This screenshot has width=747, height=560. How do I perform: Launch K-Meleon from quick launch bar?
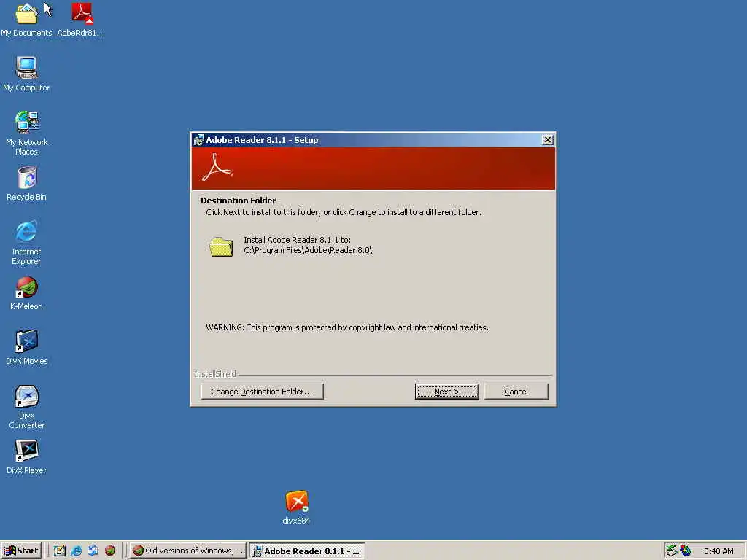tap(110, 551)
